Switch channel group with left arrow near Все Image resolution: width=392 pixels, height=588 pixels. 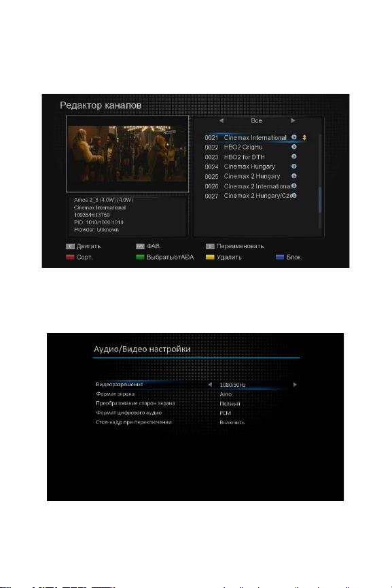pyautogui.click(x=221, y=121)
